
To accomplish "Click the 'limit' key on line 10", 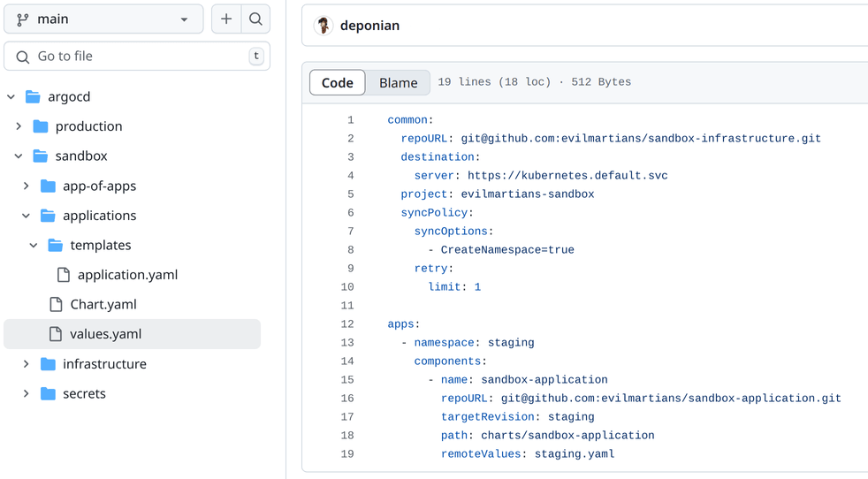I will (445, 287).
